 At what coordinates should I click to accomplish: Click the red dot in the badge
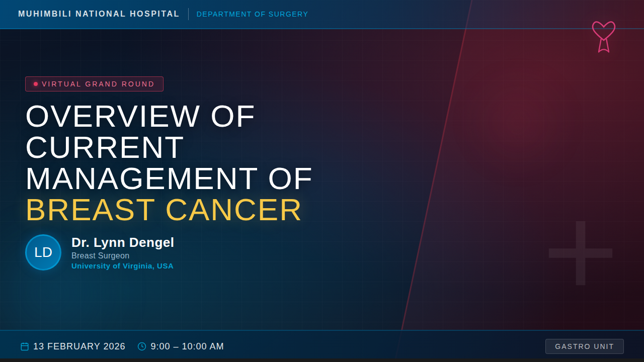pos(35,84)
